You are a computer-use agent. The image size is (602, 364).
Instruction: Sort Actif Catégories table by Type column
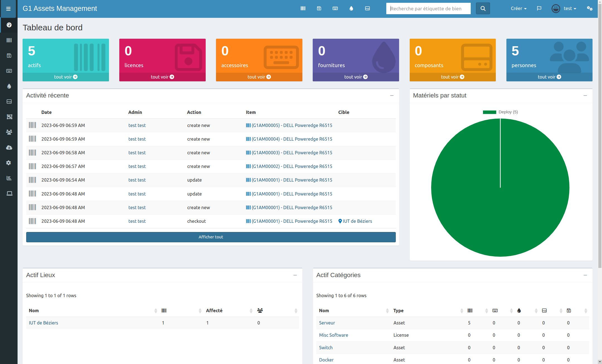point(398,311)
